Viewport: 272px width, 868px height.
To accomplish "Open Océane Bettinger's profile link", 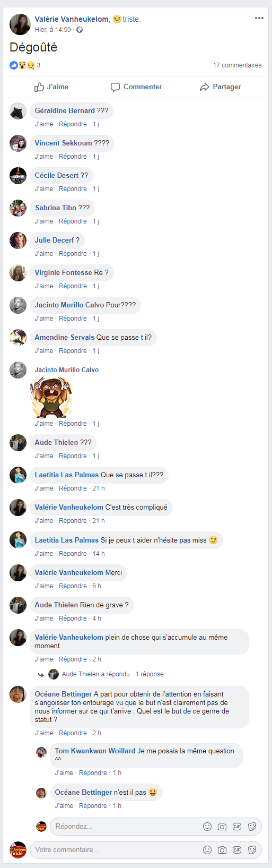I will click(x=63, y=694).
